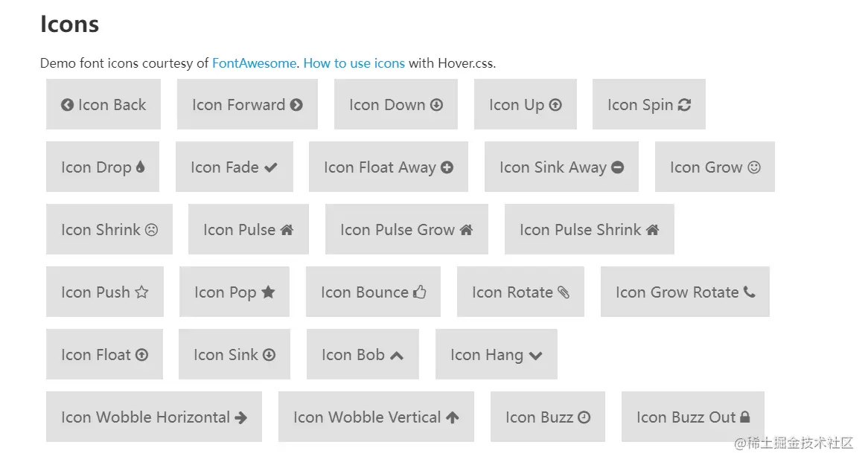Click the Icon Pulse Grow button

(x=406, y=230)
